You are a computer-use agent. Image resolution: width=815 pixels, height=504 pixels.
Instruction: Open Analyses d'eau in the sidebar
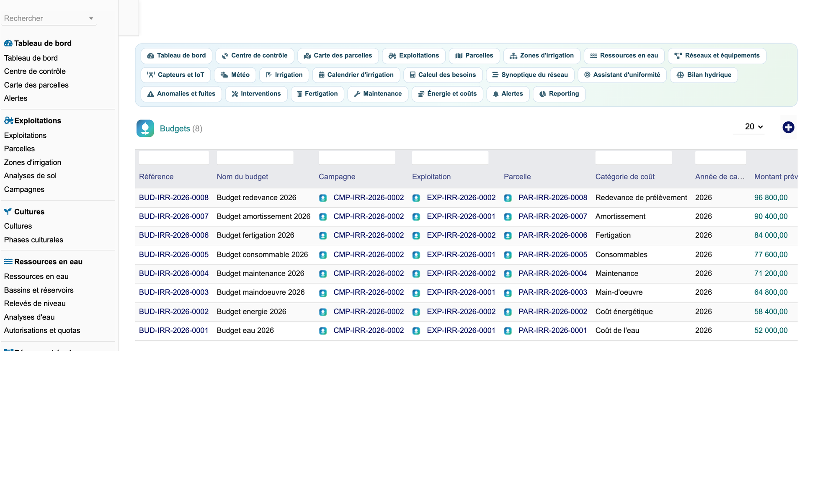click(x=29, y=317)
